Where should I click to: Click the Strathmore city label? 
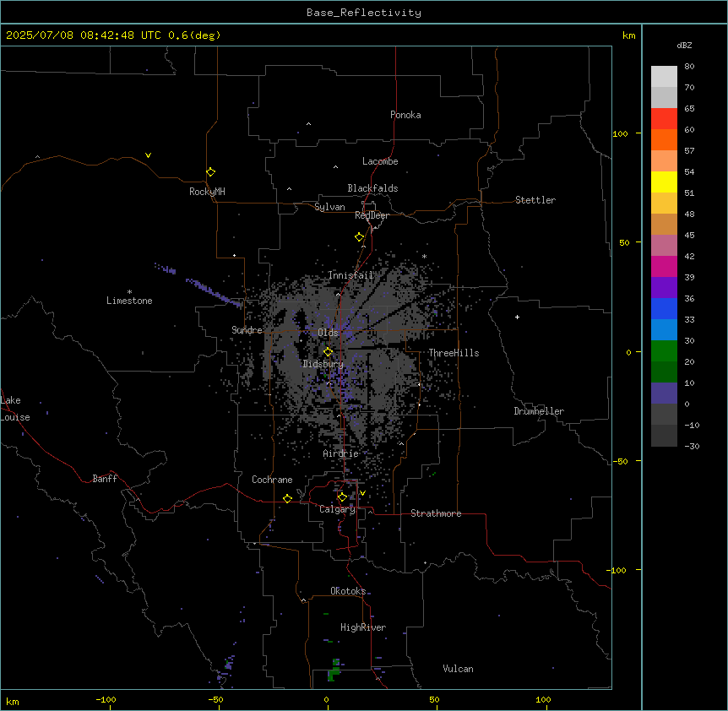(436, 513)
